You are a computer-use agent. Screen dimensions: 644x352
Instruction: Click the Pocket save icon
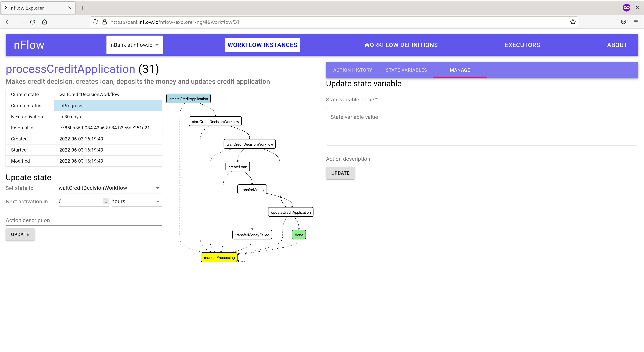click(624, 22)
